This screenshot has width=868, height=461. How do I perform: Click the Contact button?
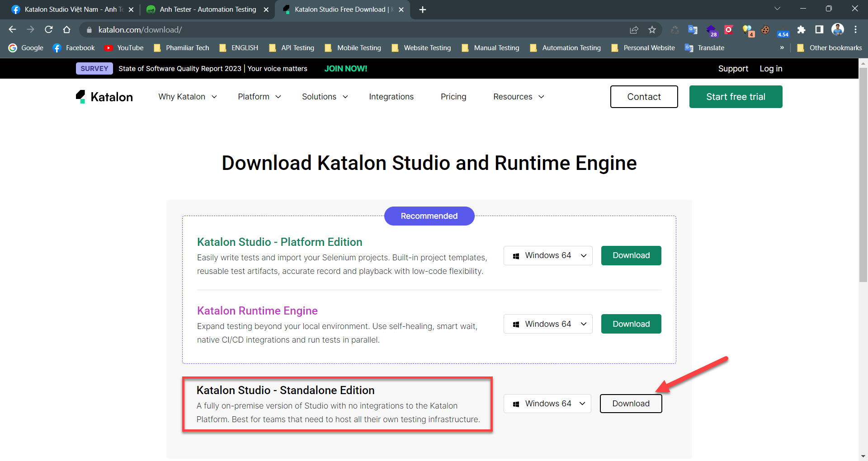tap(644, 97)
